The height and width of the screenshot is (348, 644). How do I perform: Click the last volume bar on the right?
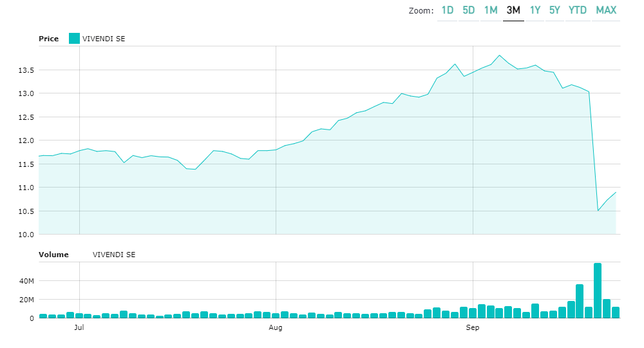[x=616, y=313]
